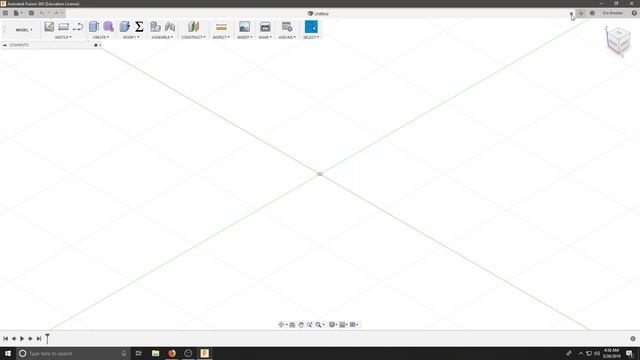Expand the Make dropdown menu
The height and width of the screenshot is (360, 640).
pyautogui.click(x=265, y=37)
